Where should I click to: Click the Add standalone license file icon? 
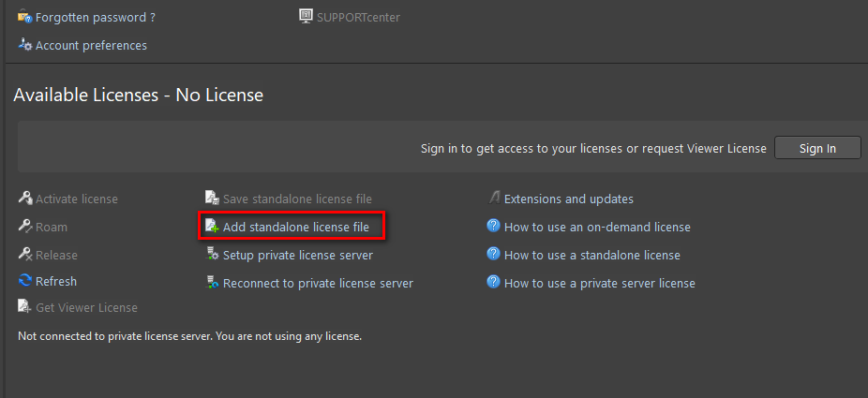pos(213,227)
